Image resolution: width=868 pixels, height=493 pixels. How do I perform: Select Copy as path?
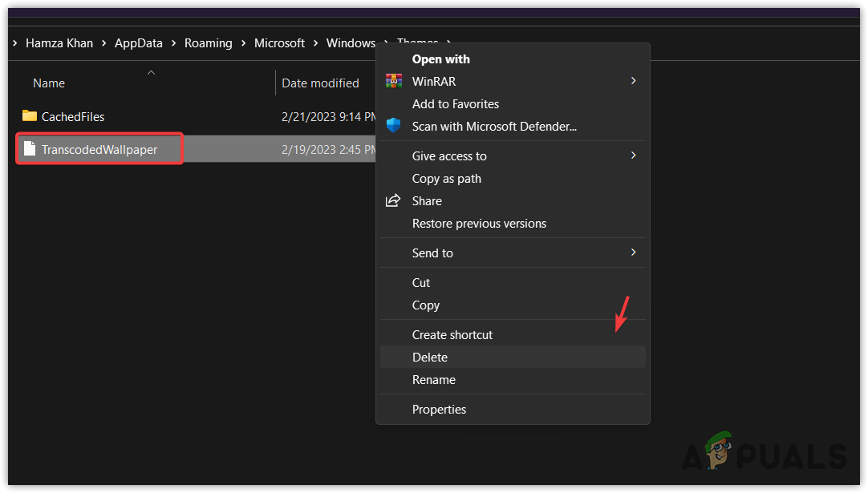(x=446, y=178)
